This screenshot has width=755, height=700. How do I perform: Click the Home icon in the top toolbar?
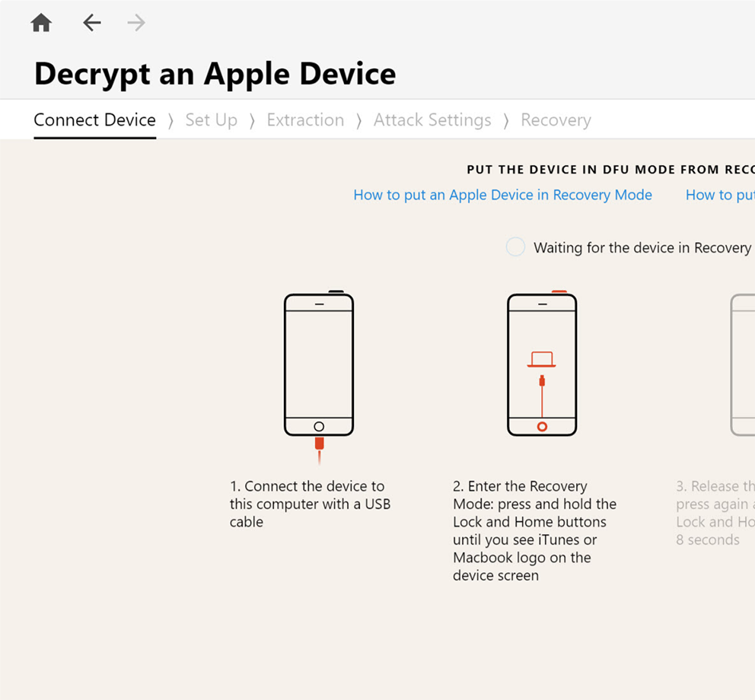point(40,22)
